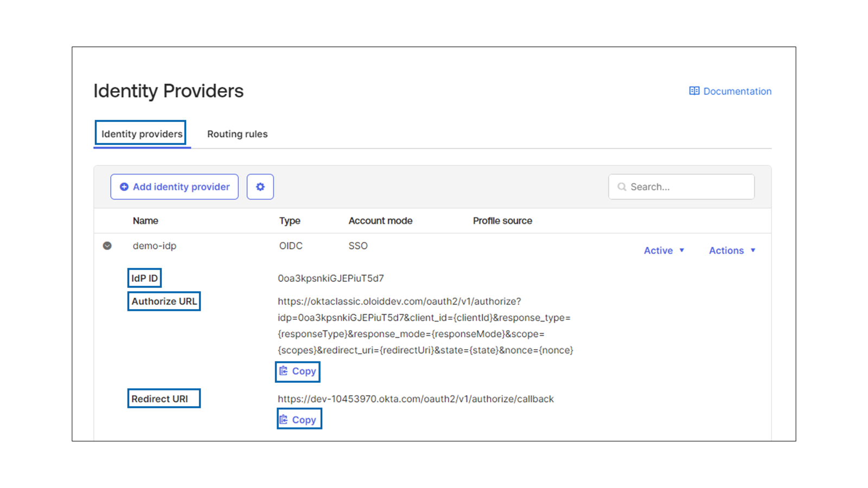Click the IdP ID label
This screenshot has width=868, height=488.
[x=144, y=278]
